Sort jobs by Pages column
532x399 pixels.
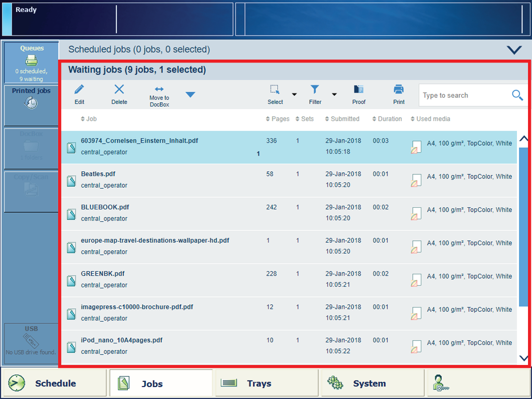click(278, 119)
